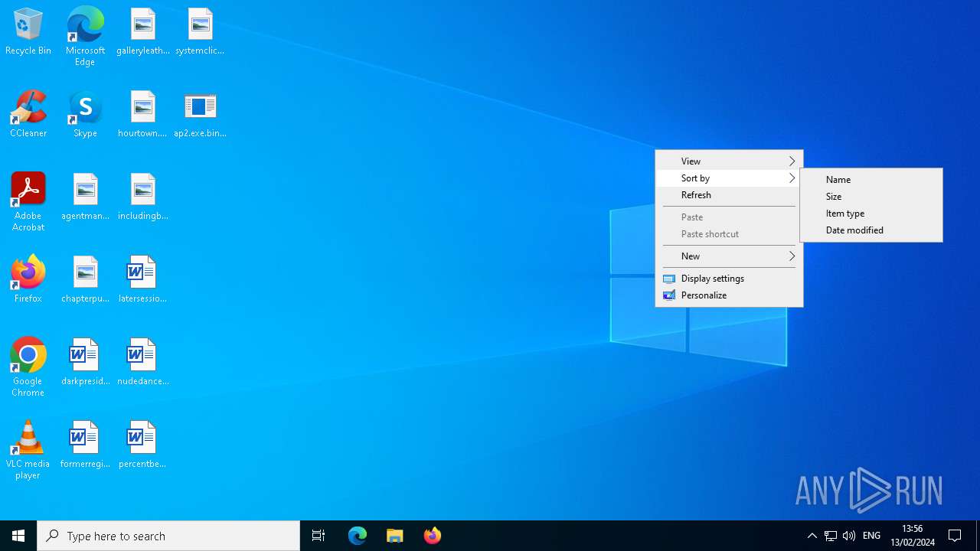This screenshot has width=980, height=551.
Task: Select the systemclic... image file
Action: click(200, 31)
